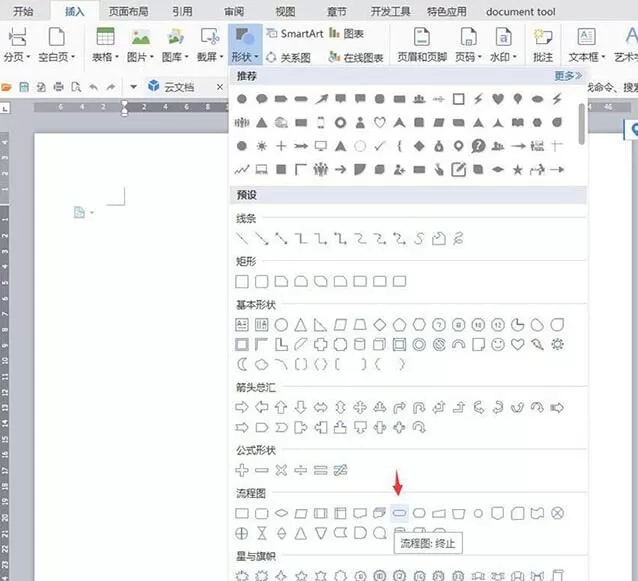Select the flowchart collate hourglass shape
This screenshot has height=581, width=638.
pos(262,533)
